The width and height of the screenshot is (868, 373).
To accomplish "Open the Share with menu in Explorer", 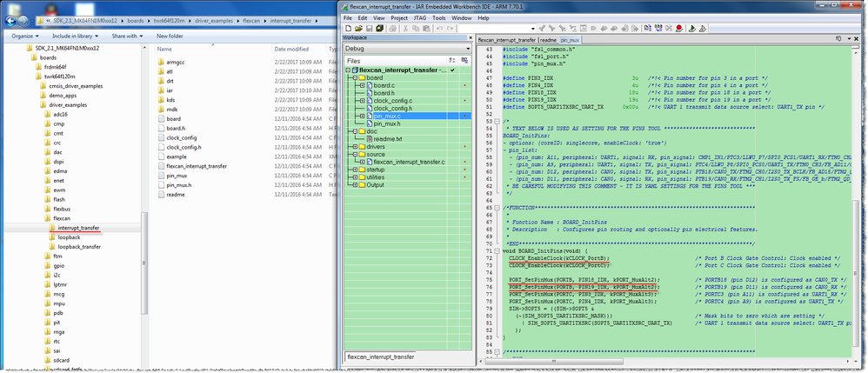I will [x=127, y=36].
